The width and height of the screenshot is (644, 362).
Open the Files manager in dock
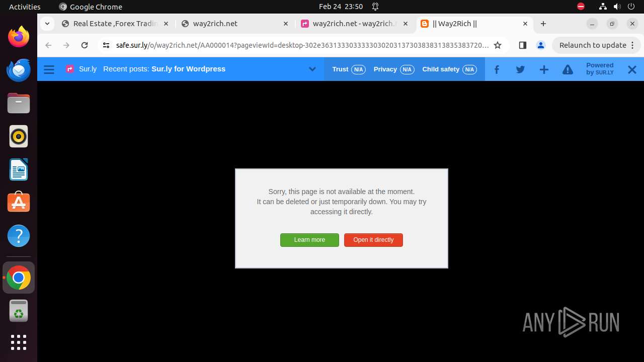pyautogui.click(x=19, y=103)
